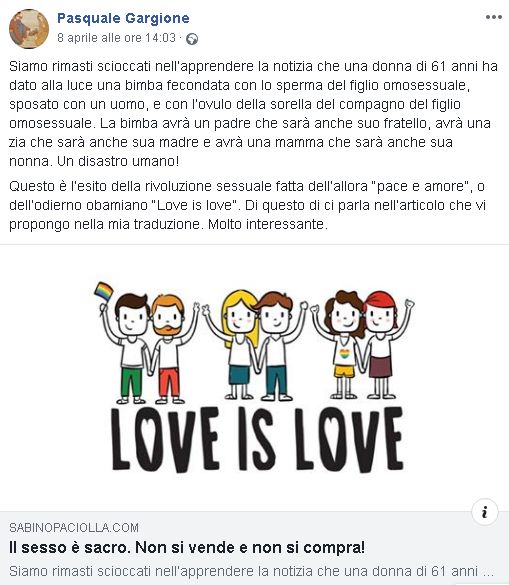
Task: Open the link info 'i' icon
Action: (x=484, y=512)
